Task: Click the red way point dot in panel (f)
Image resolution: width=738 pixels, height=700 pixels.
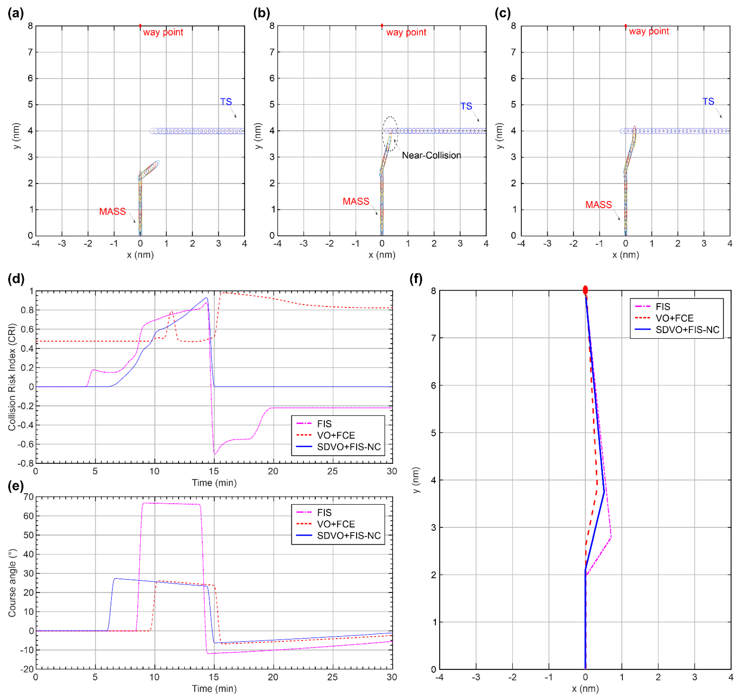Action: 585,290
